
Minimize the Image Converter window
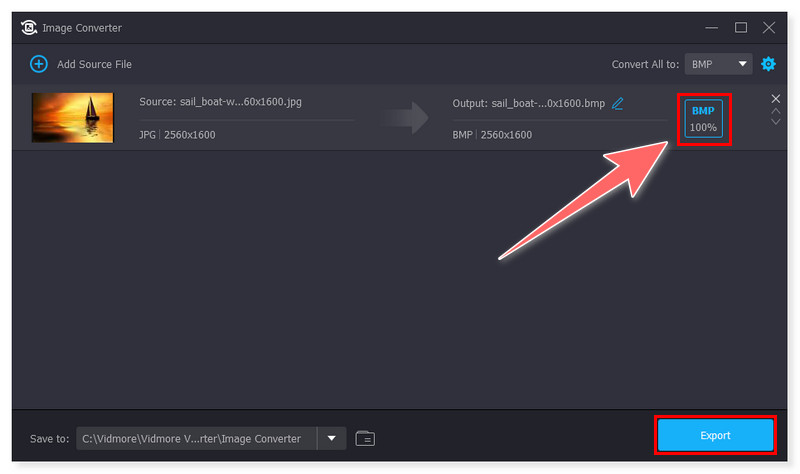[712, 27]
